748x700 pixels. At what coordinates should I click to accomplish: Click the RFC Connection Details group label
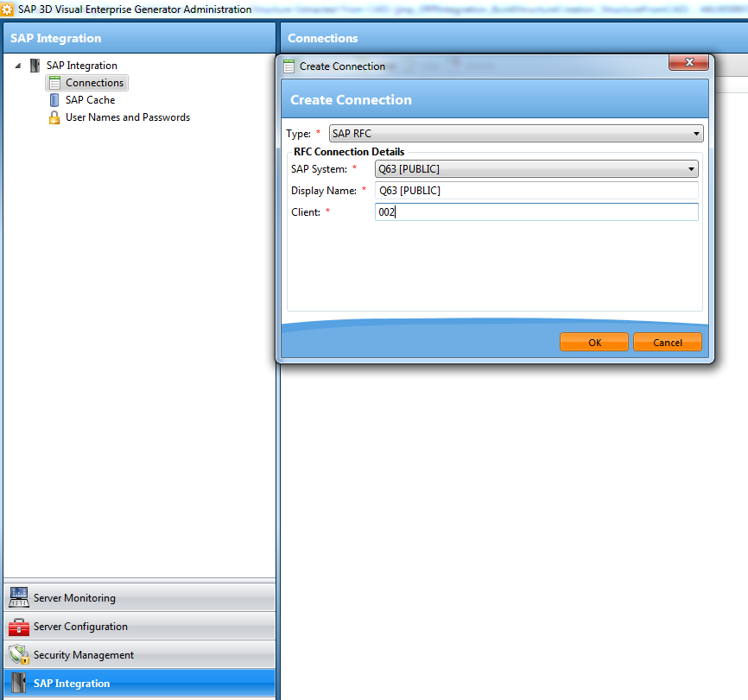(x=349, y=152)
